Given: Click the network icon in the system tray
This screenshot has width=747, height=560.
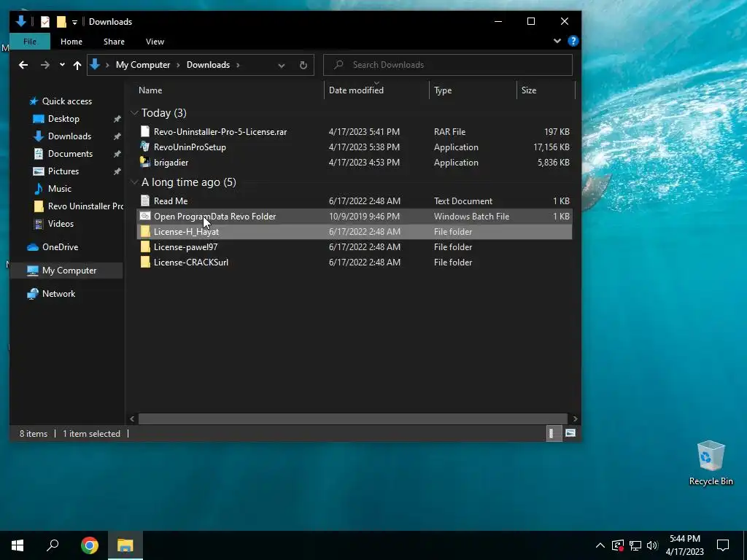Looking at the screenshot, I should tap(635, 545).
